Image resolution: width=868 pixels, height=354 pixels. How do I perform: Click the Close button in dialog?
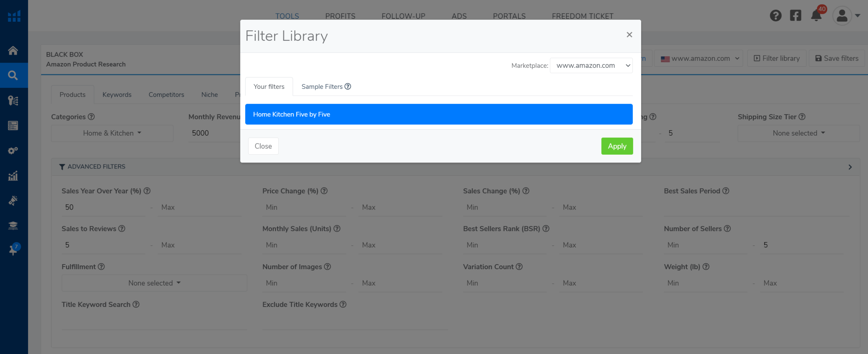coord(263,146)
